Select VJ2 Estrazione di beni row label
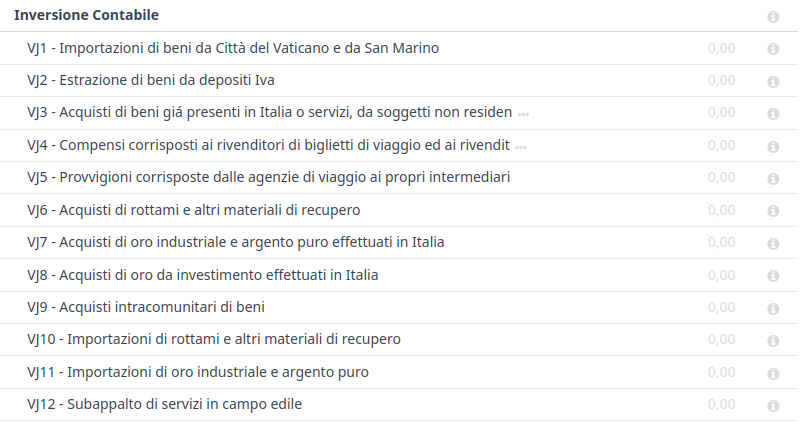Viewport: 810px width, 423px height. [151, 80]
